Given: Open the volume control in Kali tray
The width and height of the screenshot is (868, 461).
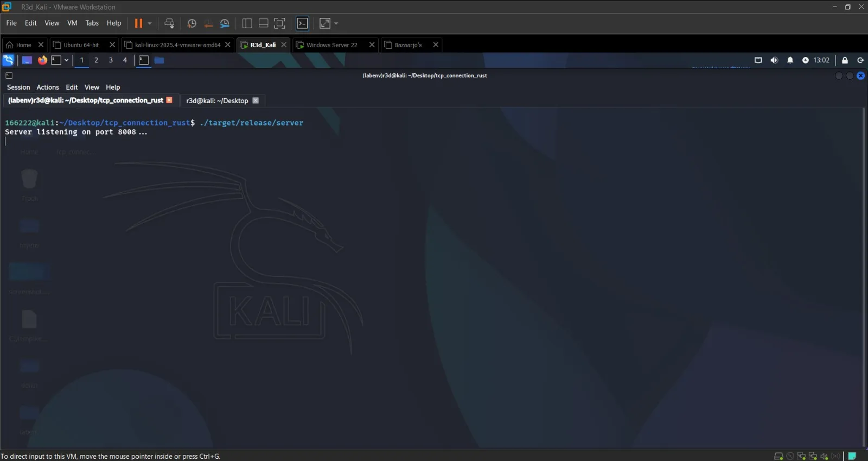Looking at the screenshot, I should pyautogui.click(x=774, y=60).
